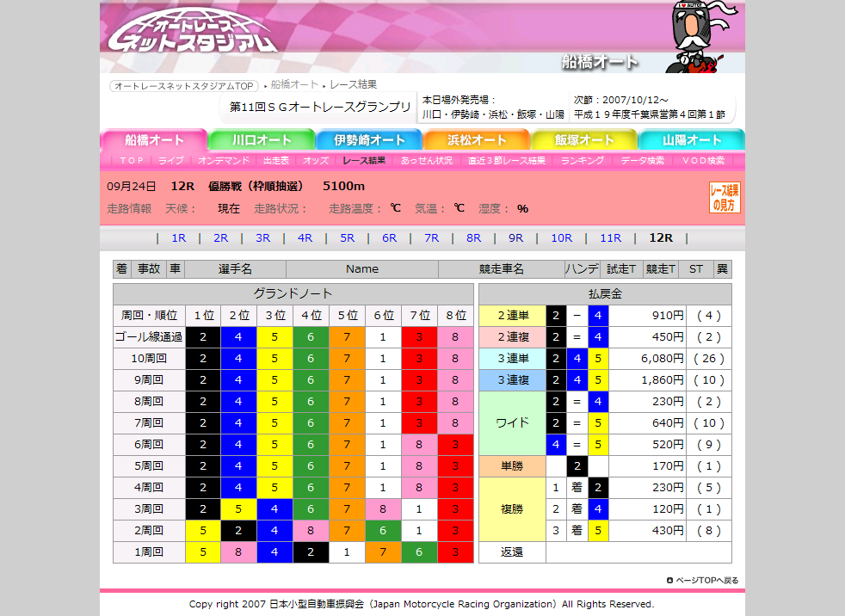The image size is (845, 616).
Task: Click the 1,860円 payout for 3連複
Action: click(x=663, y=380)
